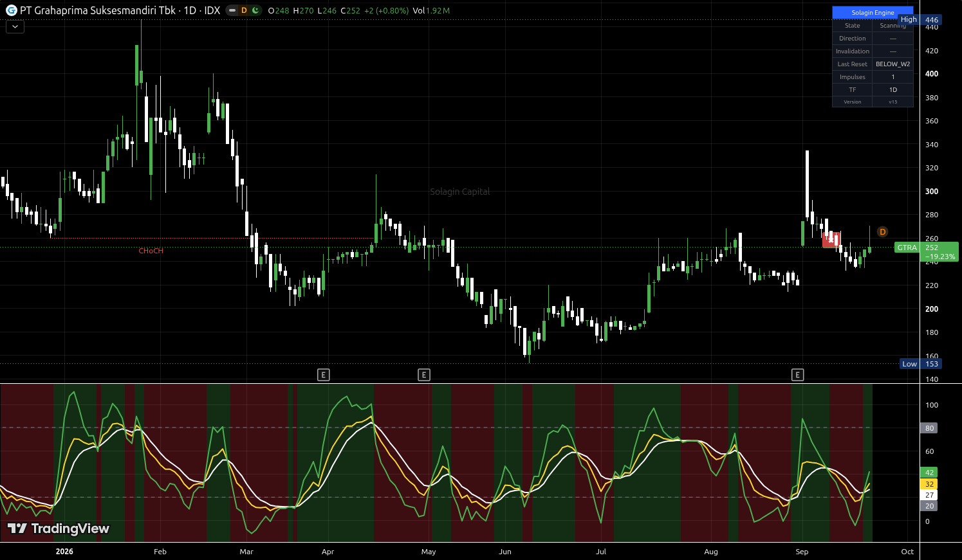Click the GTRA symbol logo icon
Screen dimensions: 962x560
tap(11, 10)
